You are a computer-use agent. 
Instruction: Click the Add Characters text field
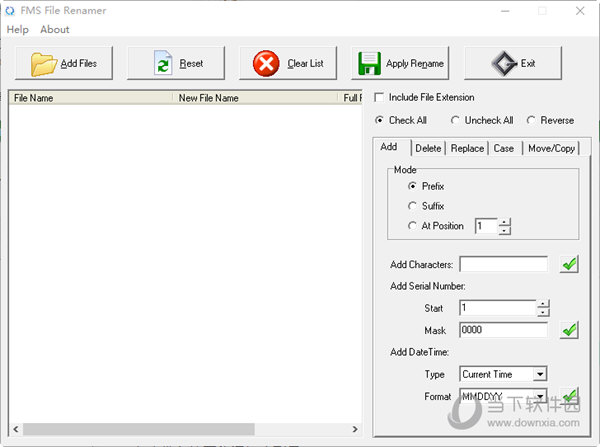click(503, 264)
